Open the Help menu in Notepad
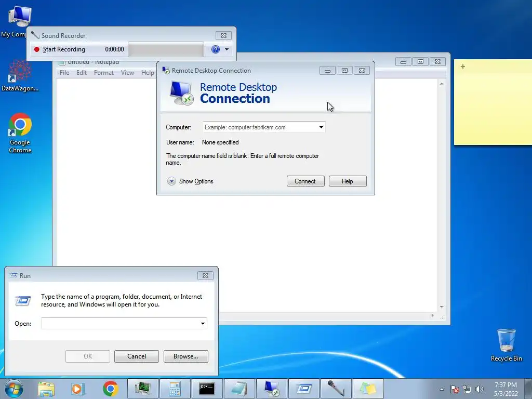The width and height of the screenshot is (532, 399). click(x=148, y=73)
